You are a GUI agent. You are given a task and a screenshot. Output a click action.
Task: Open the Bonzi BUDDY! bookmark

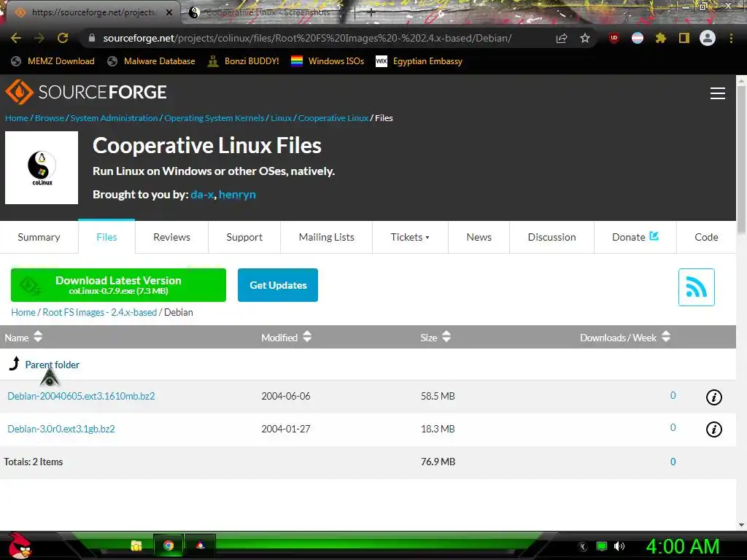(x=244, y=61)
